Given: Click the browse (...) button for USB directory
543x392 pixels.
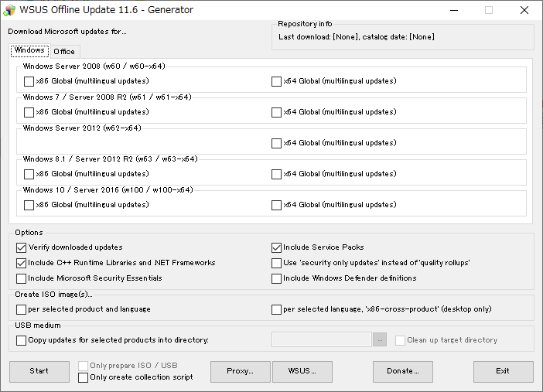Looking at the screenshot, I should click(x=380, y=339).
